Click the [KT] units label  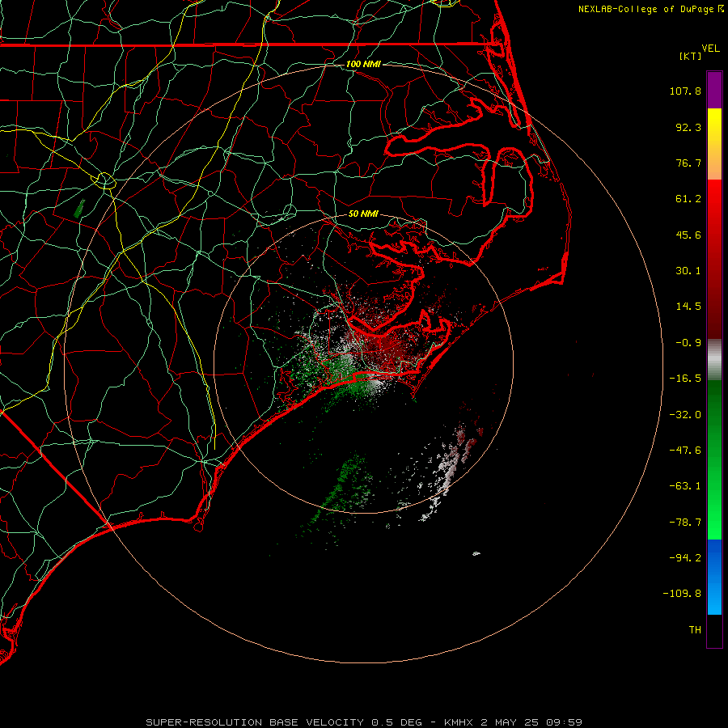tap(690, 56)
